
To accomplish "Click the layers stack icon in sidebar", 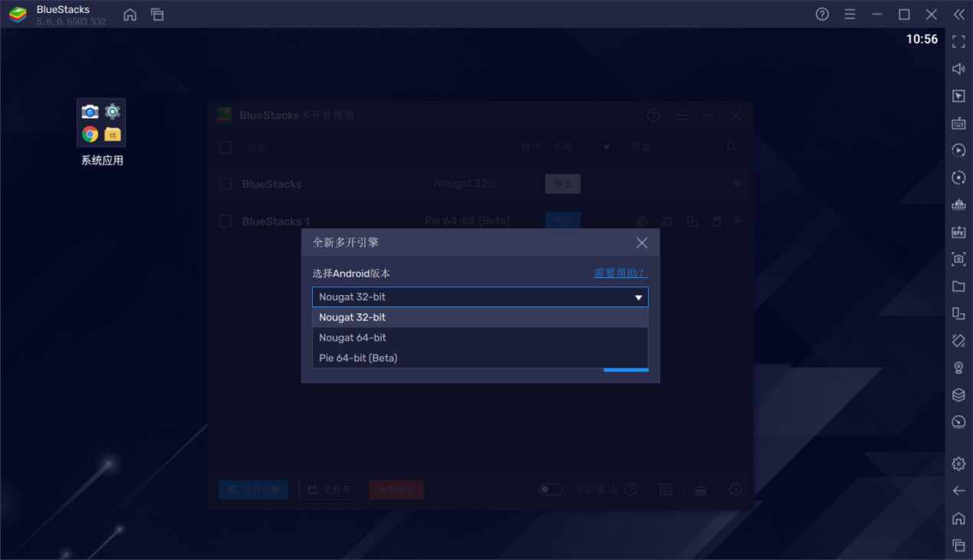I will [x=958, y=395].
